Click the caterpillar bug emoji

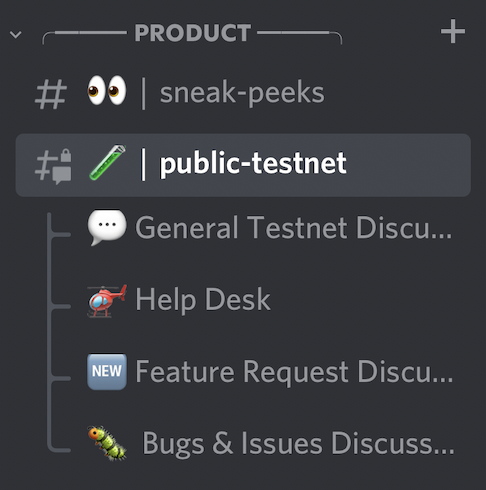pos(107,443)
